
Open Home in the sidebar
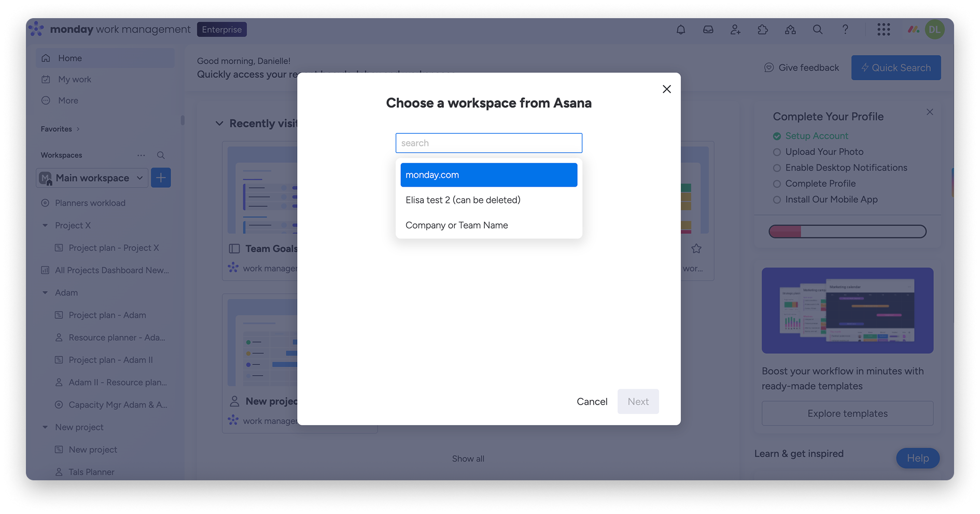click(x=105, y=58)
